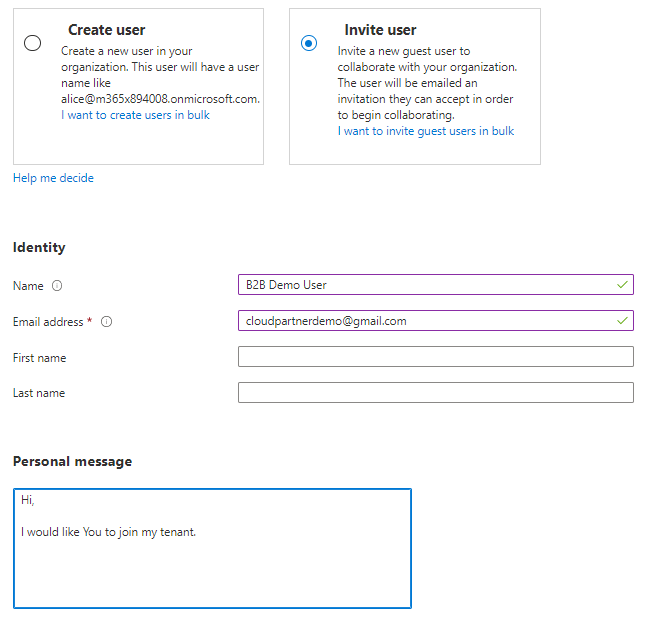Click the info icon next to Name
652x619 pixels.
[x=57, y=286]
